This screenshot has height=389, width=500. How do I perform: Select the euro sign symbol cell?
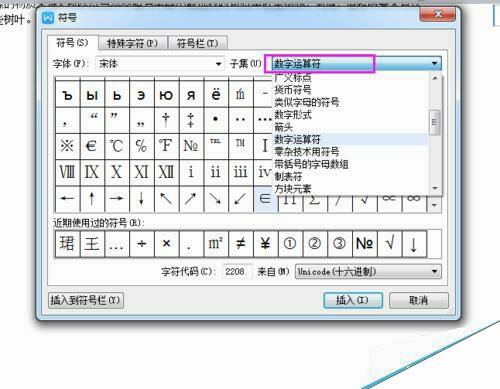91,146
